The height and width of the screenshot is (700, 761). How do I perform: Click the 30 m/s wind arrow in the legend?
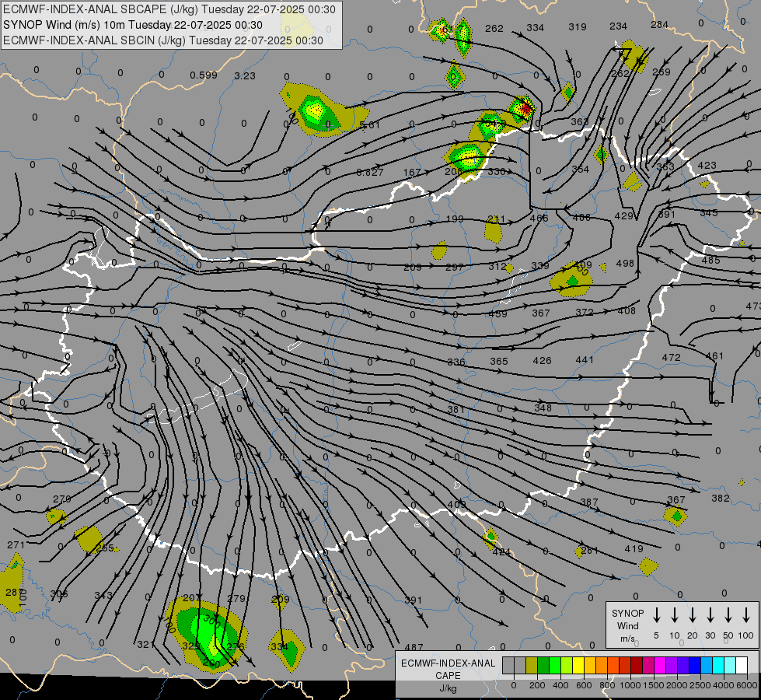(x=710, y=614)
